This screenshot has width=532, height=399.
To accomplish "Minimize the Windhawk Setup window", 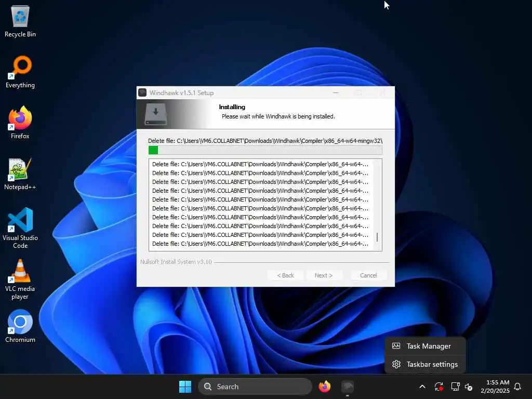I will pos(336,92).
